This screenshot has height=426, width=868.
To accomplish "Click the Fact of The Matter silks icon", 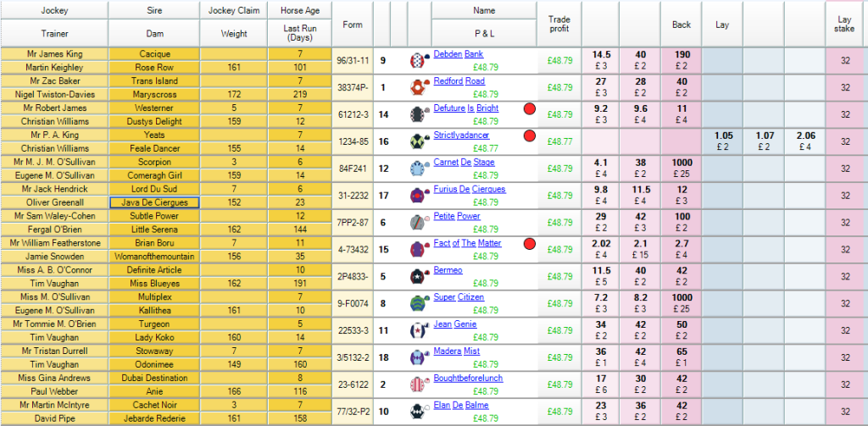I will 420,250.
